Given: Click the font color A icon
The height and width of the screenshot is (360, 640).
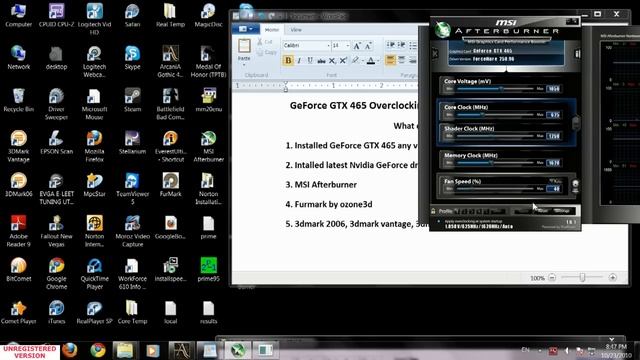Looking at the screenshot, I should pos(371,61).
